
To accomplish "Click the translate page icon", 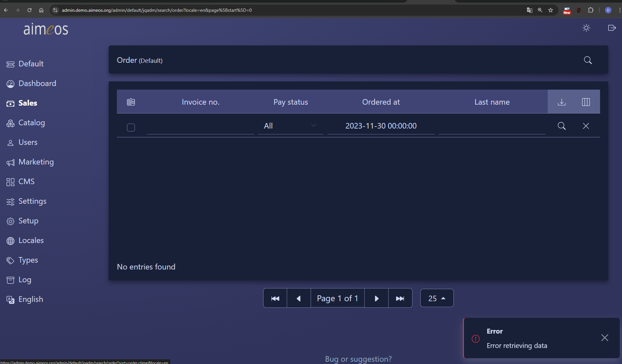I will click(529, 10).
